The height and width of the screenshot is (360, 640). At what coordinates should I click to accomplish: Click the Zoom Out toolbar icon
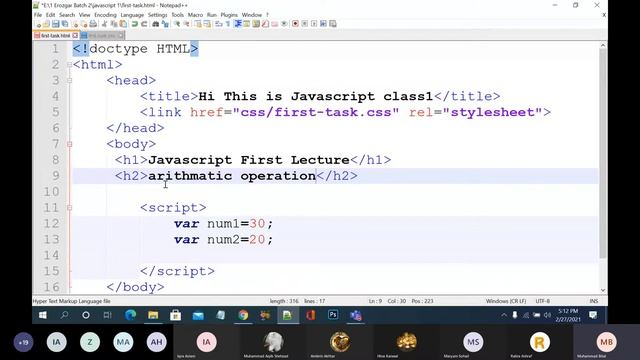tap(186, 24)
